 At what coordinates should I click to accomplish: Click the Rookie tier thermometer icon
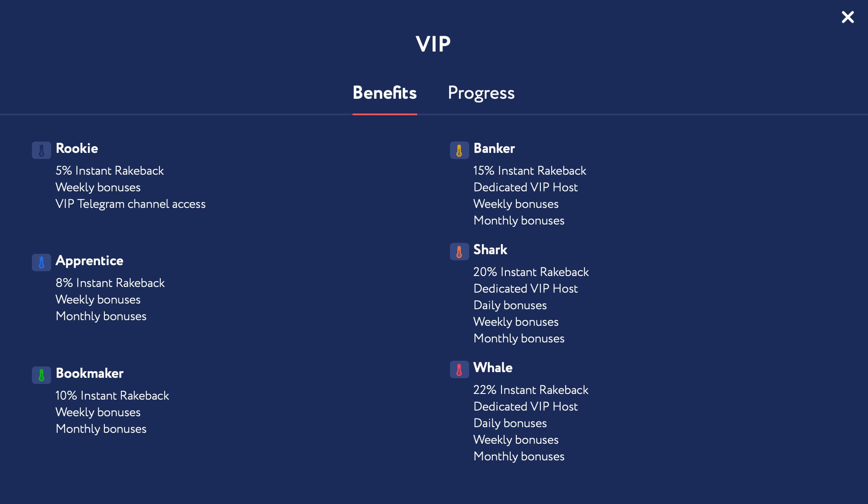click(41, 150)
